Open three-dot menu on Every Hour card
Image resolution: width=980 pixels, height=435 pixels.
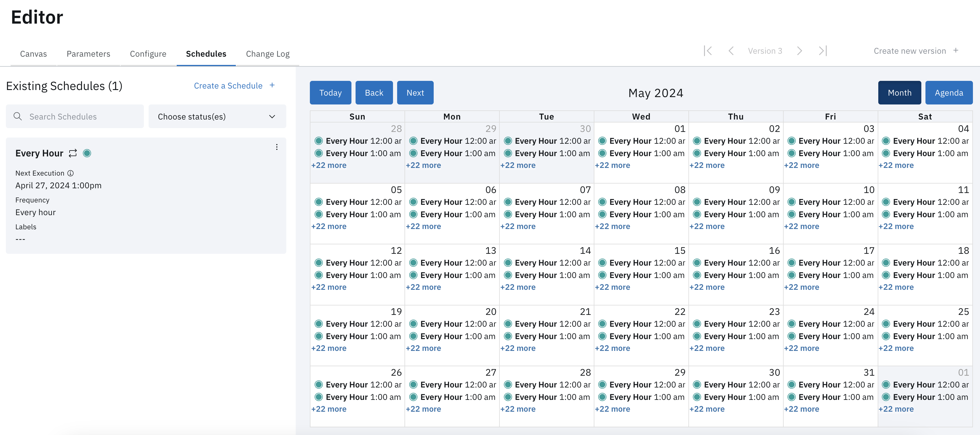pyautogui.click(x=277, y=147)
